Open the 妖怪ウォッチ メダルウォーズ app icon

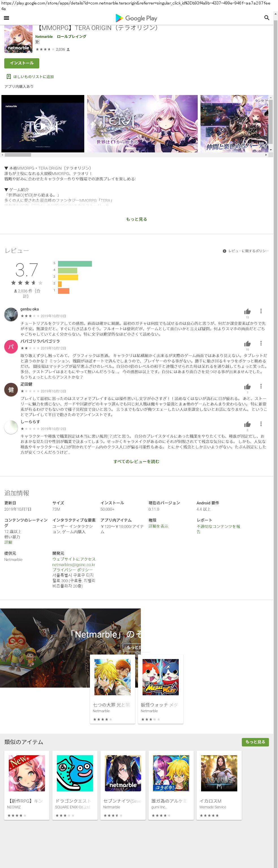click(x=161, y=677)
